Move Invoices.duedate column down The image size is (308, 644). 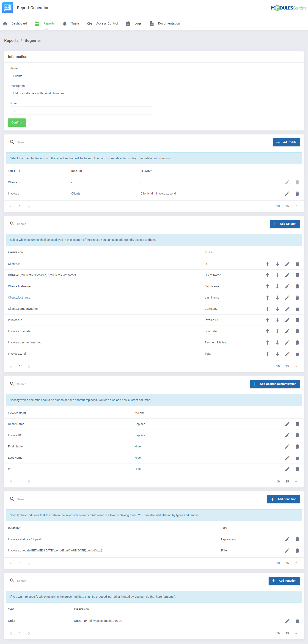click(x=277, y=331)
